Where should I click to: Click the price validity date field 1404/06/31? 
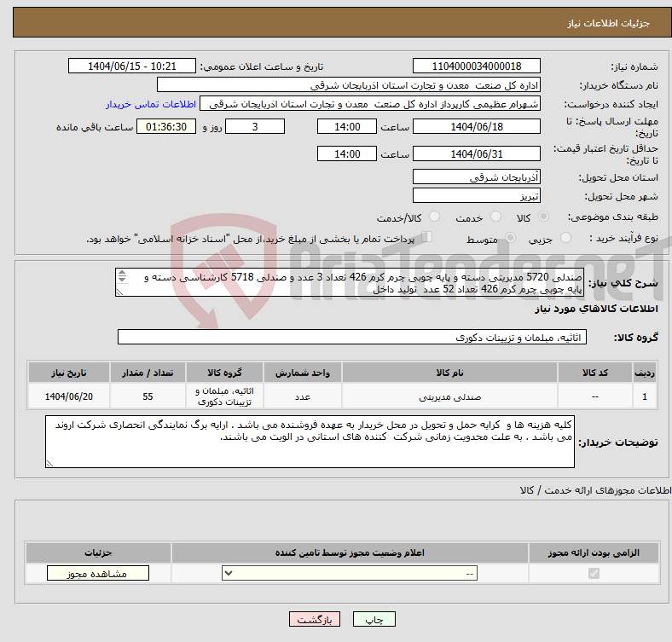476,153
